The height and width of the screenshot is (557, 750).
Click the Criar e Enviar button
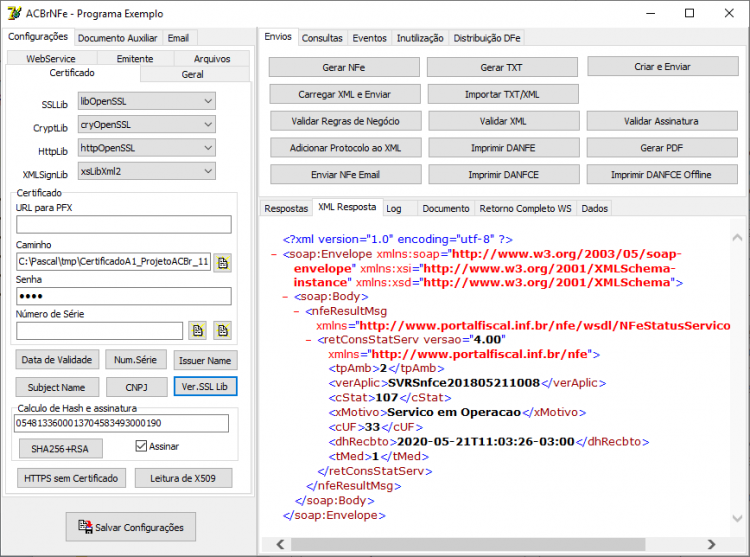tap(662, 66)
